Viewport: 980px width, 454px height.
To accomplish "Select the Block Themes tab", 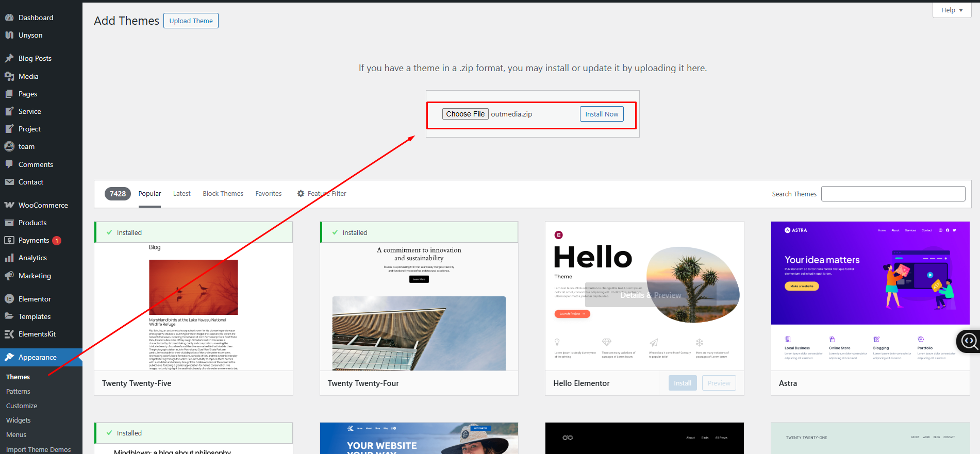I will click(223, 194).
